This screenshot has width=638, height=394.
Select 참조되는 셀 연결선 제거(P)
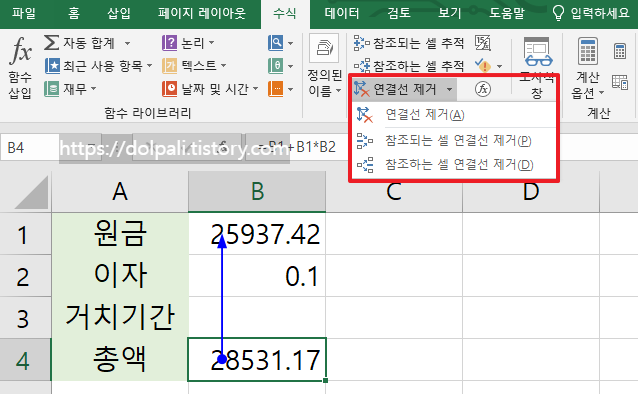(x=454, y=140)
